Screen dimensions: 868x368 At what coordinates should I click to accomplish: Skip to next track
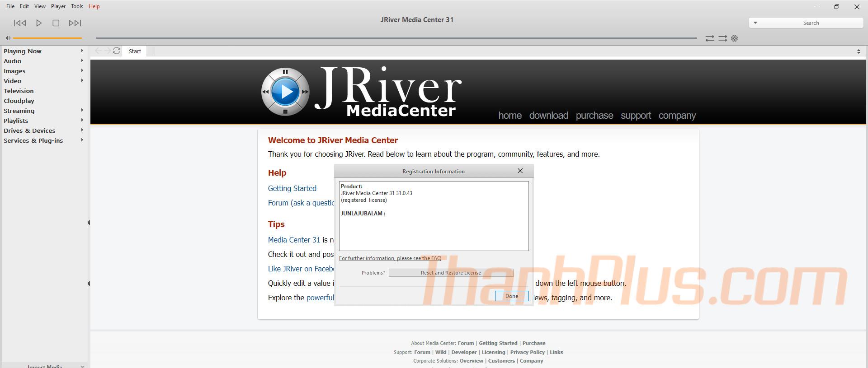[75, 23]
